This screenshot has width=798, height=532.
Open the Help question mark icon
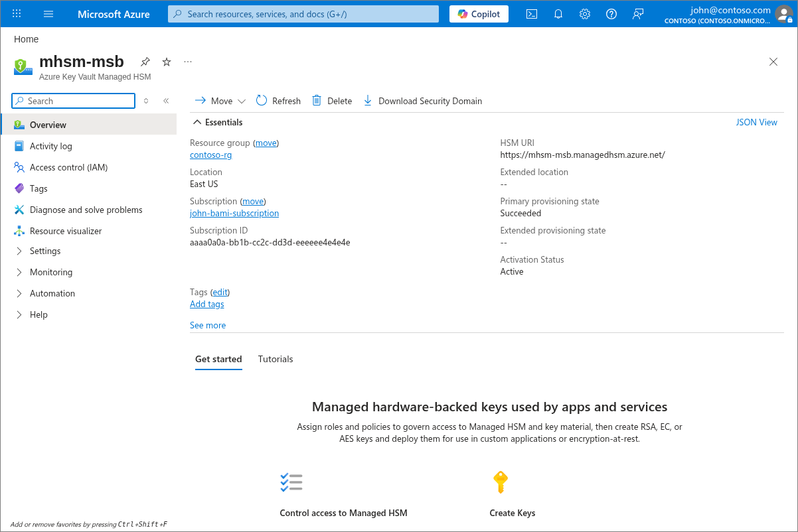[611, 14]
